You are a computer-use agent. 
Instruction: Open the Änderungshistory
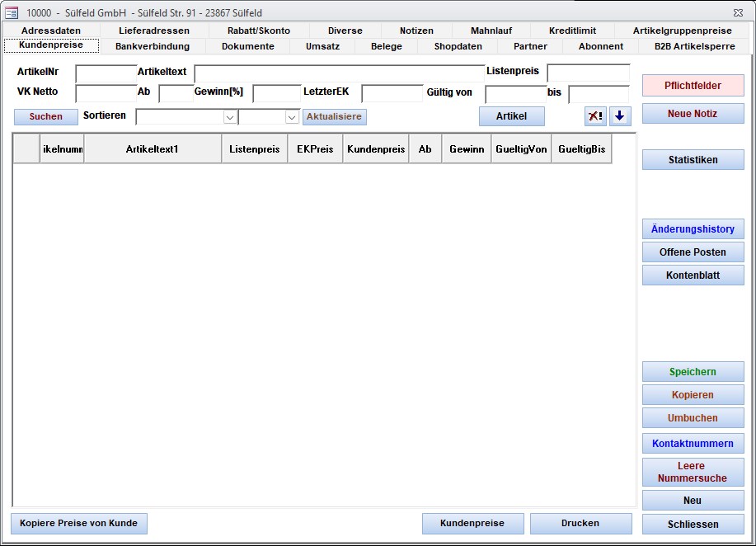click(693, 229)
